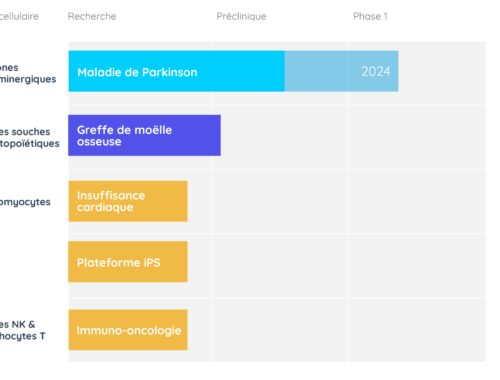This screenshot has width=500, height=380.
Task: Click the word osseuse in purple bar
Action: coord(99,142)
